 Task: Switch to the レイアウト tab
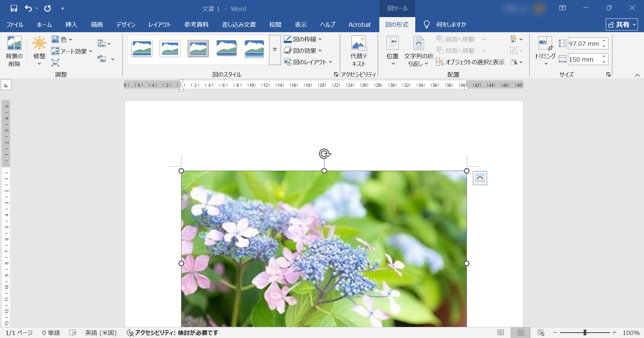(160, 24)
